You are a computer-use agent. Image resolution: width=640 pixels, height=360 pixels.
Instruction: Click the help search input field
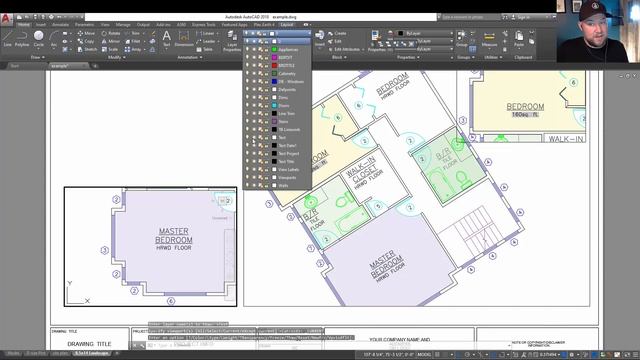coord(471,17)
